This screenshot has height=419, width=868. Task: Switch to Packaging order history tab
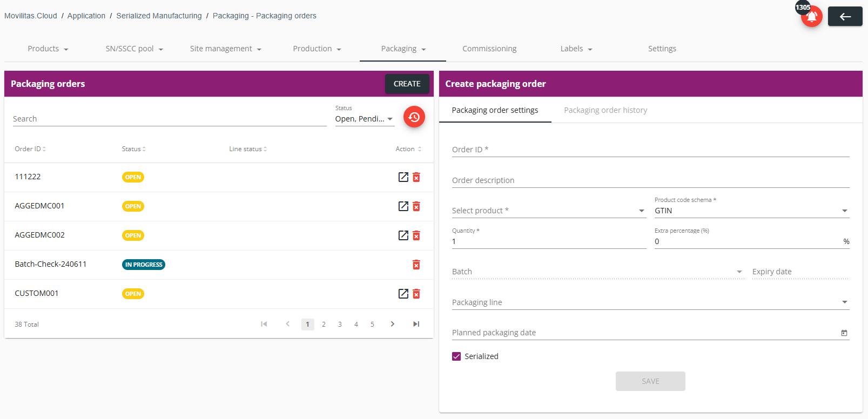pos(605,110)
